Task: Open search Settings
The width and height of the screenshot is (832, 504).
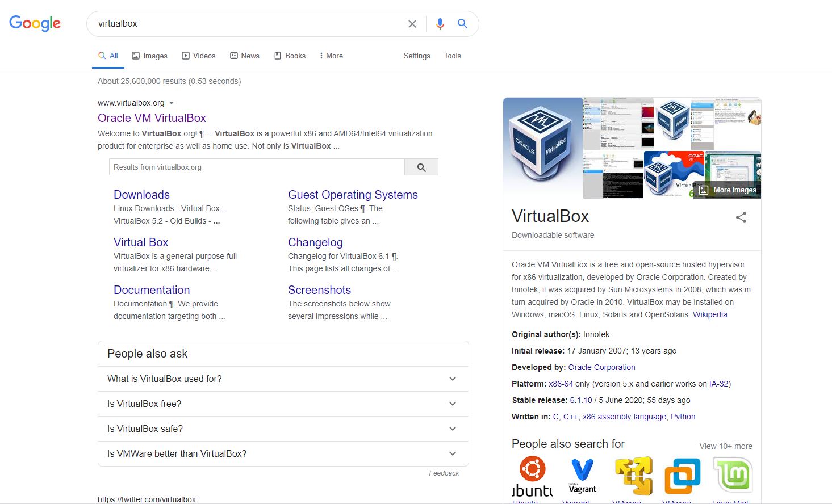Action: point(417,56)
